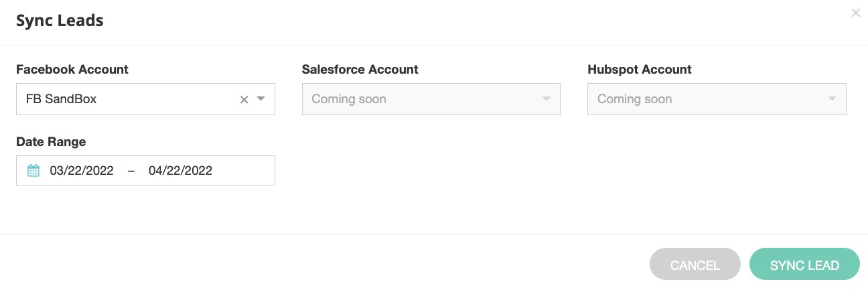Select the start date 03/22/2022
Screen dimensions: 868x292
coord(82,171)
